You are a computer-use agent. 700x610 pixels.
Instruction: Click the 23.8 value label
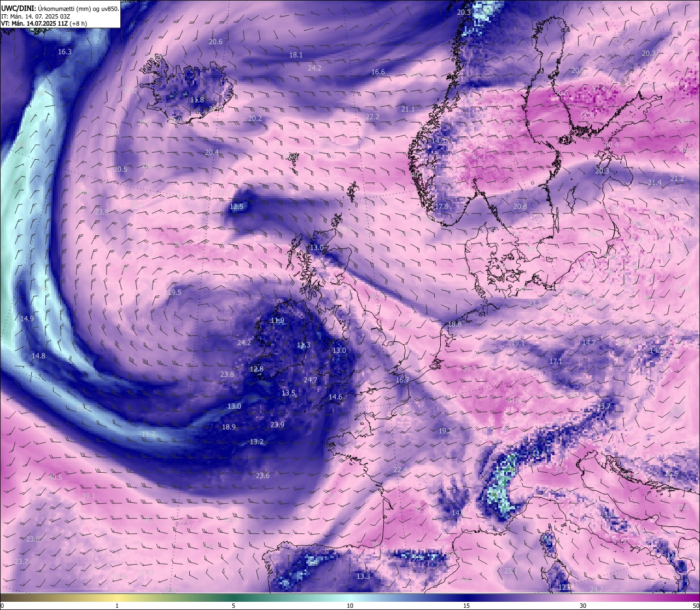(x=227, y=374)
